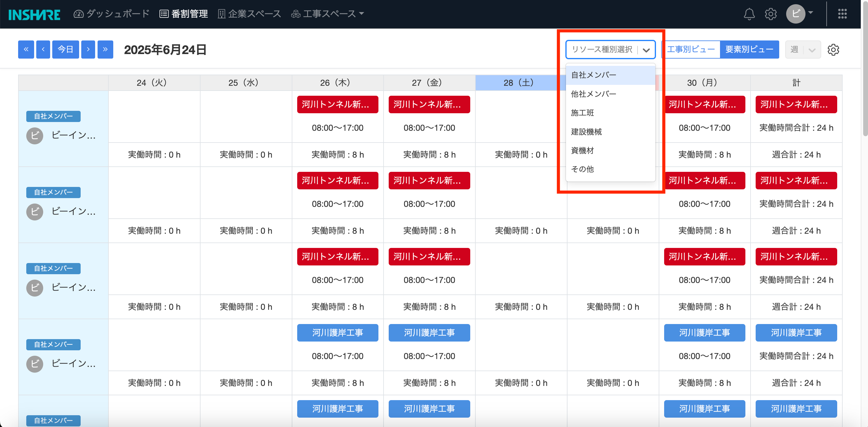This screenshot has width=868, height=427.
Task: Open the header settings gear
Action: pos(771,14)
